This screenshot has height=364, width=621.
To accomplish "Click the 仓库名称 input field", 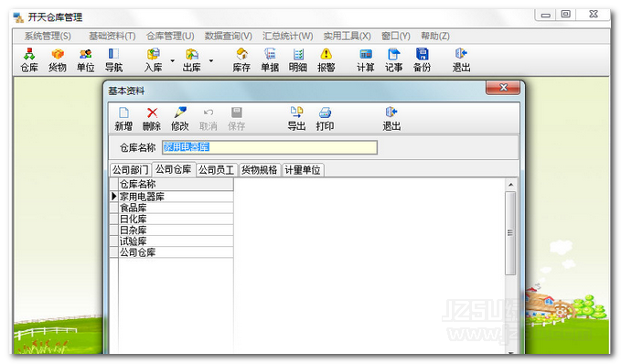I will [269, 147].
